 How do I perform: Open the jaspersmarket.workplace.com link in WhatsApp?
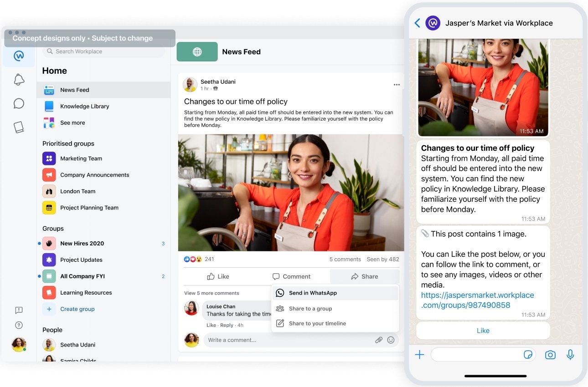pyautogui.click(x=477, y=300)
